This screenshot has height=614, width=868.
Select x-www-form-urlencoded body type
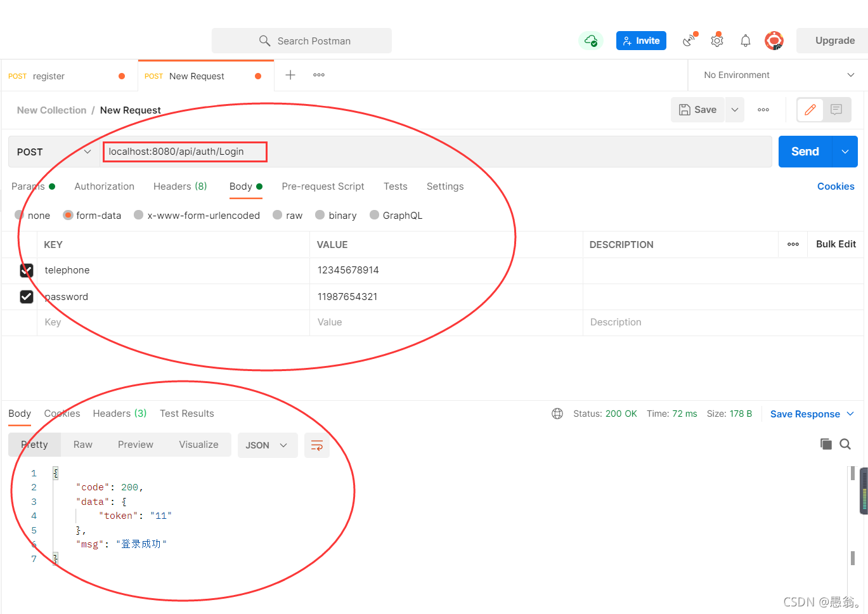(x=139, y=215)
